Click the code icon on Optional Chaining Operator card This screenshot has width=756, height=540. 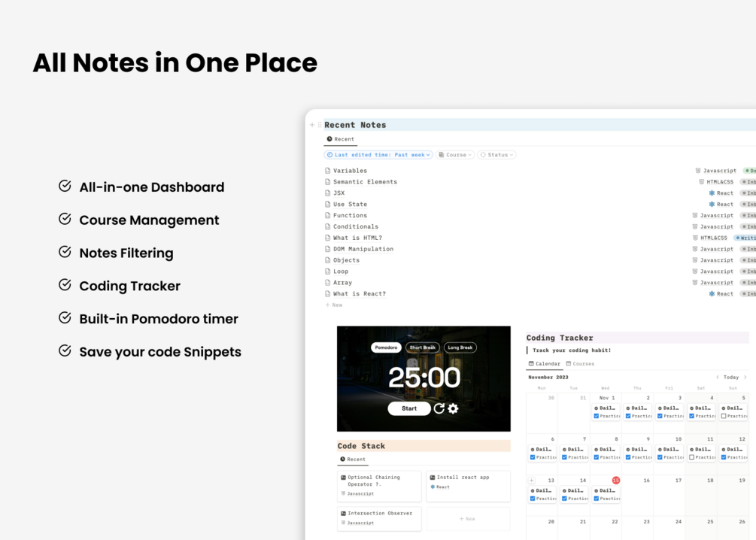tap(343, 478)
